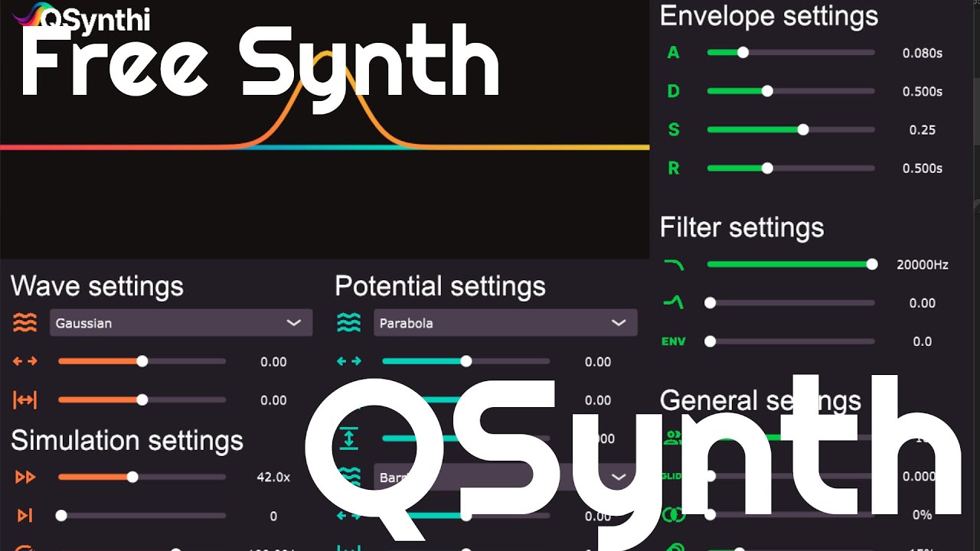Click the orange wave offset arrows icon
The image size is (980, 551).
click(x=25, y=361)
